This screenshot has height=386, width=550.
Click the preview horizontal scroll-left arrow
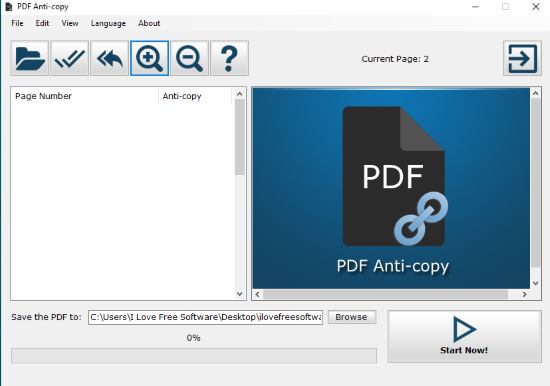pos(257,294)
